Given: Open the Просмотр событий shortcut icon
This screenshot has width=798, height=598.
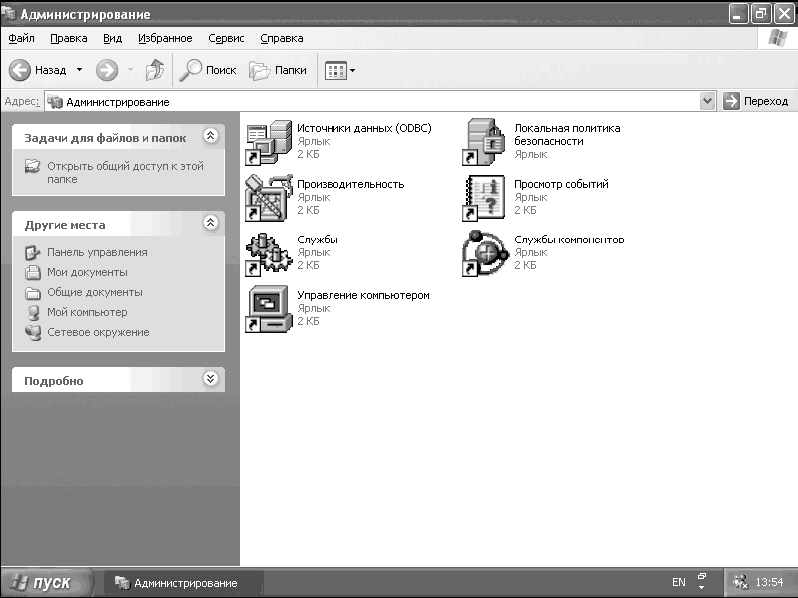Looking at the screenshot, I should [484, 198].
